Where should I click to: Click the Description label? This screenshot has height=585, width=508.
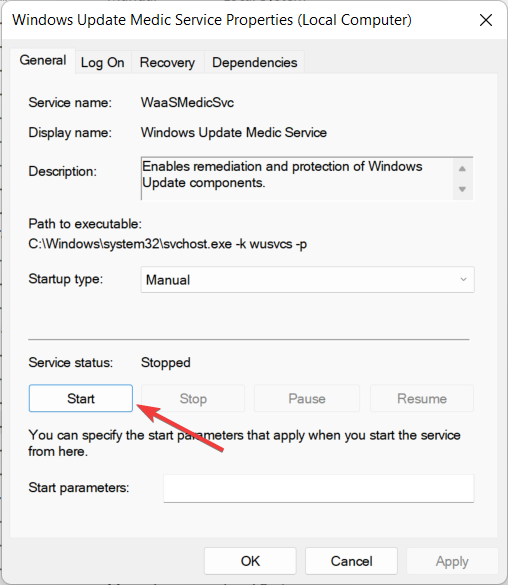click(x=62, y=172)
